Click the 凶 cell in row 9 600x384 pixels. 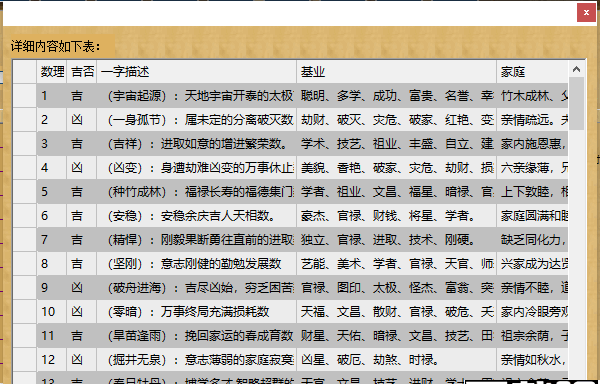82,288
